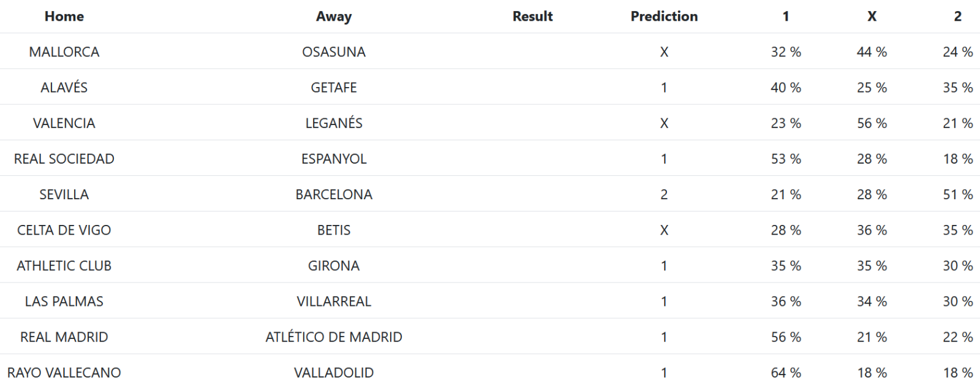Viewport: 980px width, 388px height.
Task: Select the Result column header
Action: 532,17
